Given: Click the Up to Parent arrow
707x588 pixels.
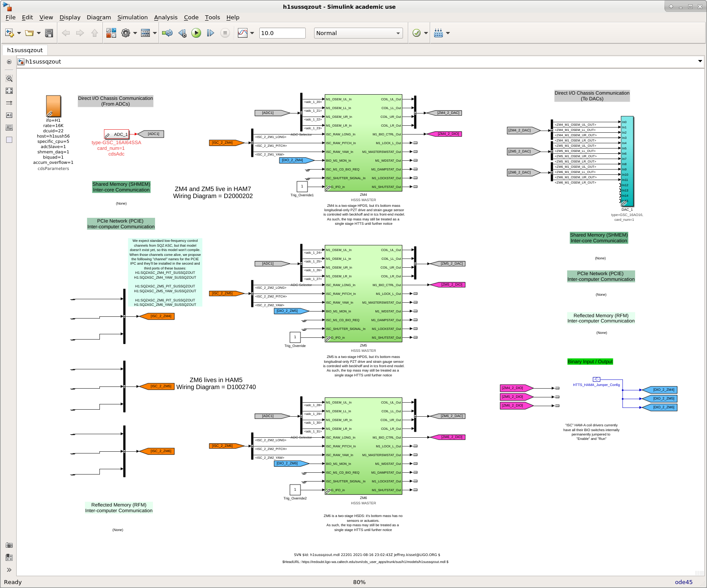Looking at the screenshot, I should (x=94, y=33).
